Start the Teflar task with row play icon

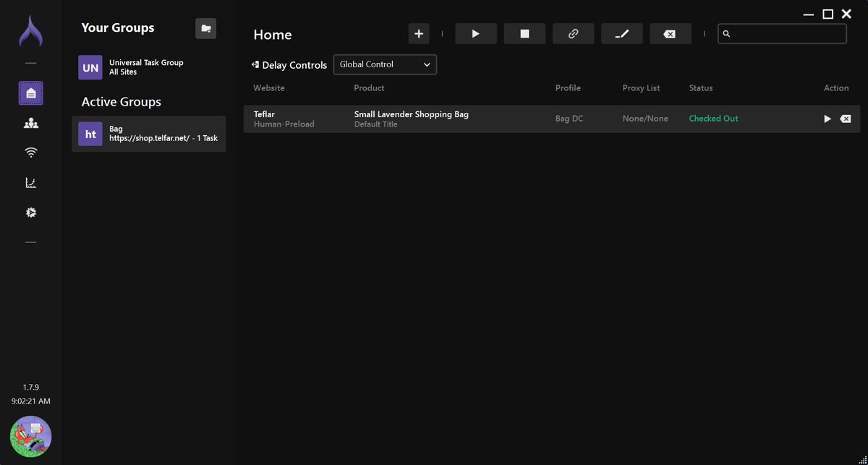(827, 119)
